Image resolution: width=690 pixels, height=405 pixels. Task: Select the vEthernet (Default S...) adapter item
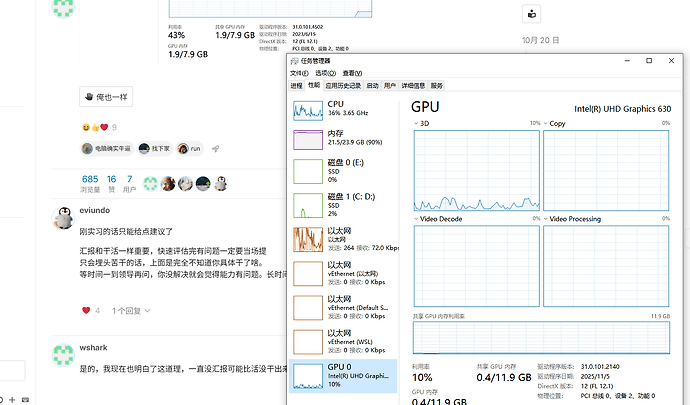343,308
